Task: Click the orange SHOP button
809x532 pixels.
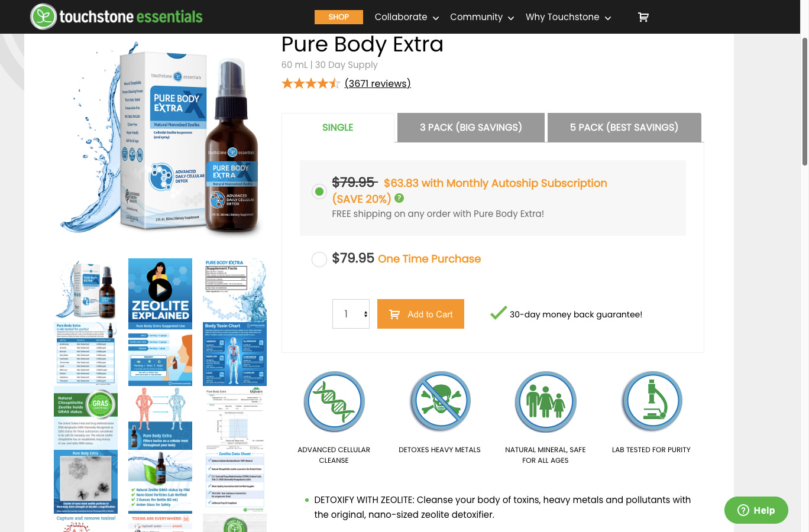Action: point(339,17)
